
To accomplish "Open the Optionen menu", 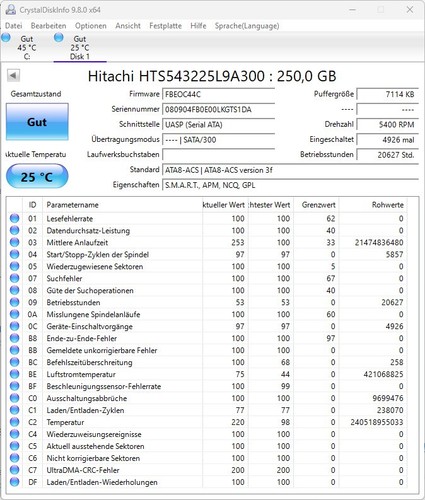I will point(90,26).
